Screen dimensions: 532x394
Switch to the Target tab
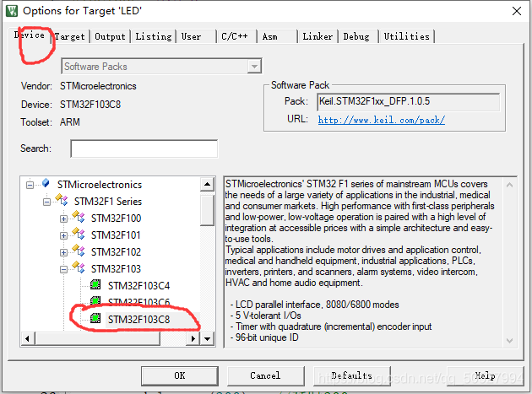click(x=70, y=36)
